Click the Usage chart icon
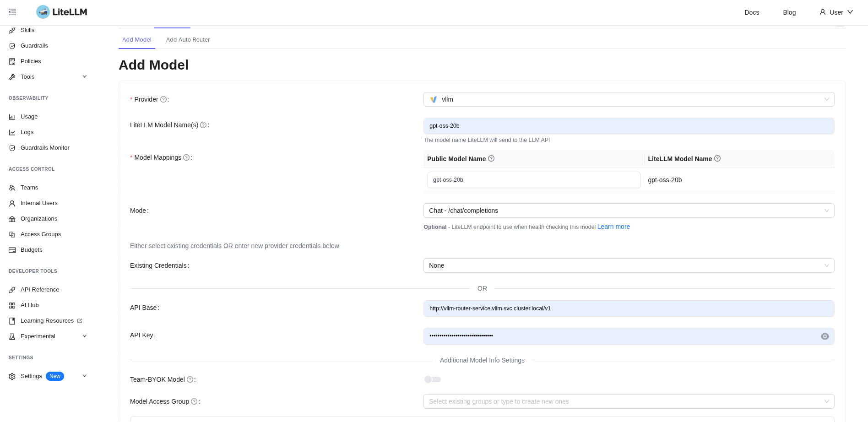868x422 pixels. [12, 117]
